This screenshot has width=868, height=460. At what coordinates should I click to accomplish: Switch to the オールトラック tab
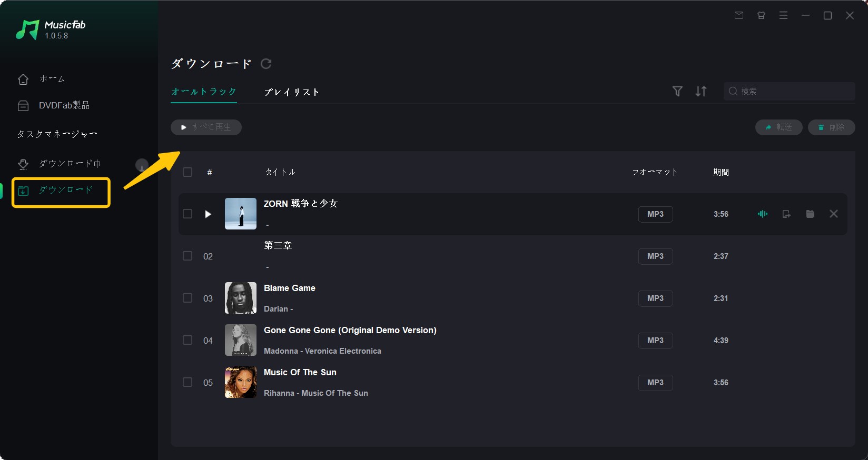click(x=204, y=92)
